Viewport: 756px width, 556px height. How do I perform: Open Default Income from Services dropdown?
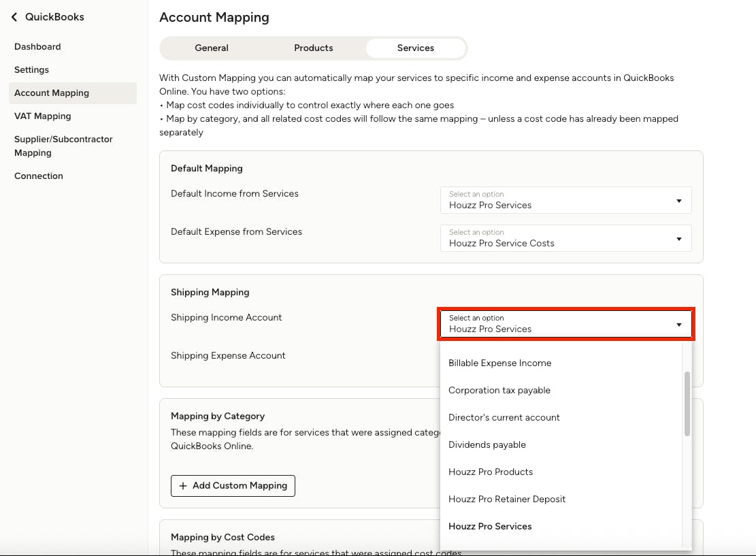click(x=565, y=200)
